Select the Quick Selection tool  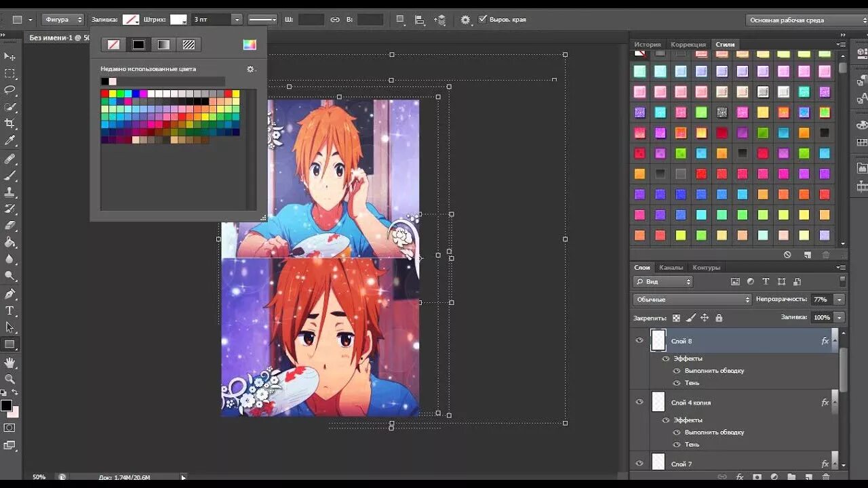pyautogui.click(x=9, y=107)
